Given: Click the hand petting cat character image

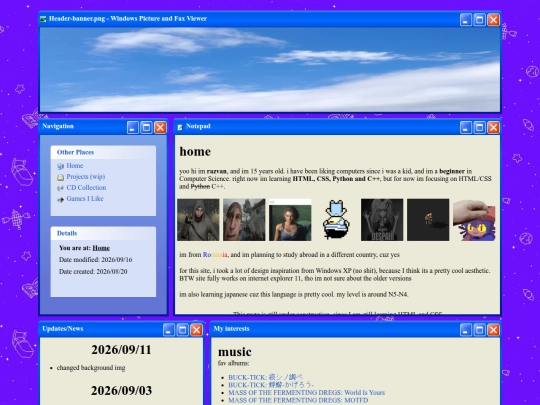Looking at the screenshot, I should [x=474, y=220].
